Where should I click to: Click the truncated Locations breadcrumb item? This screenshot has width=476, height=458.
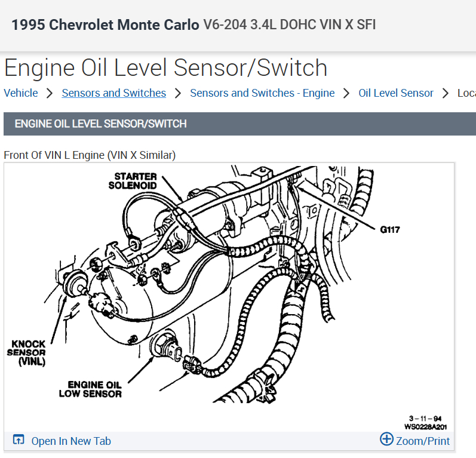pos(466,93)
